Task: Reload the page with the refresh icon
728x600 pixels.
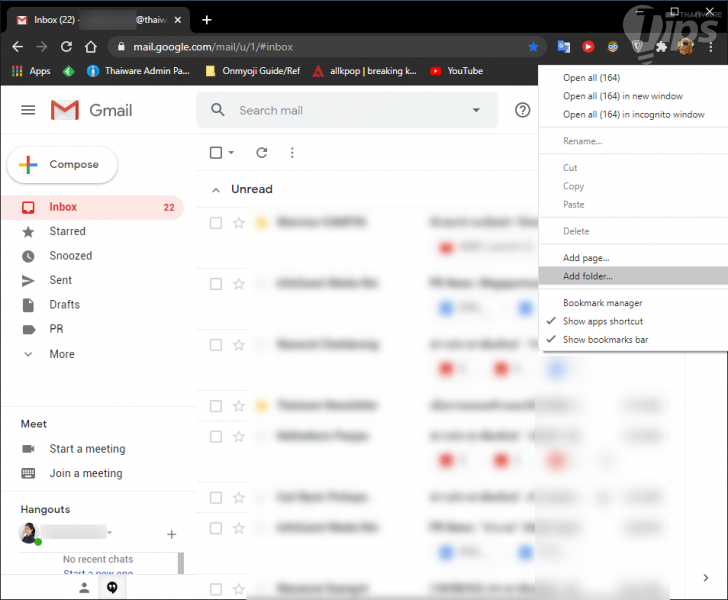Action: (66, 46)
